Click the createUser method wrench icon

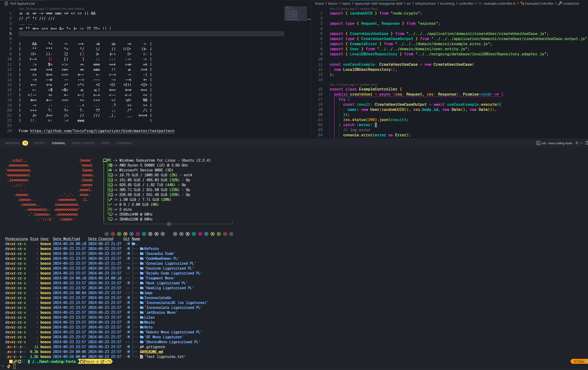tap(560, 3)
